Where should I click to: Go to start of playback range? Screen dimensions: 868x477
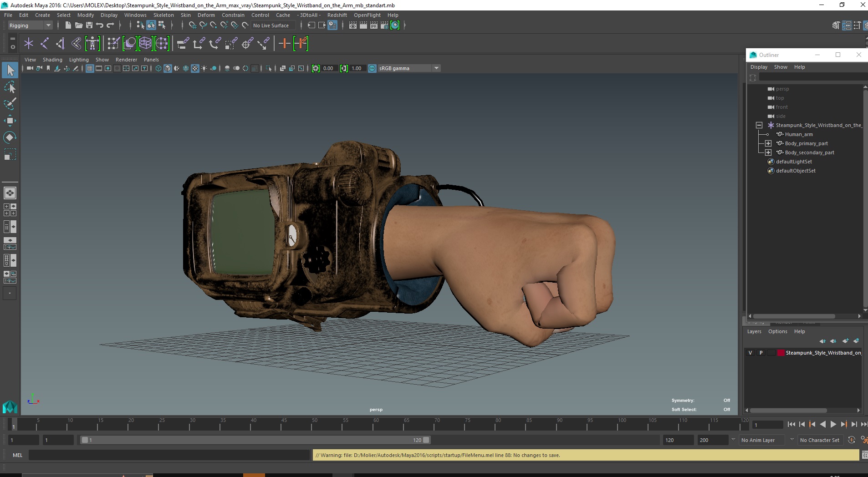click(x=791, y=424)
